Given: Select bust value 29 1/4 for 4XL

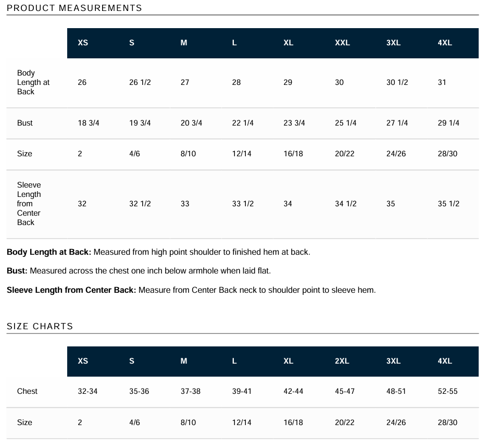Looking at the screenshot, I should click(448, 123).
